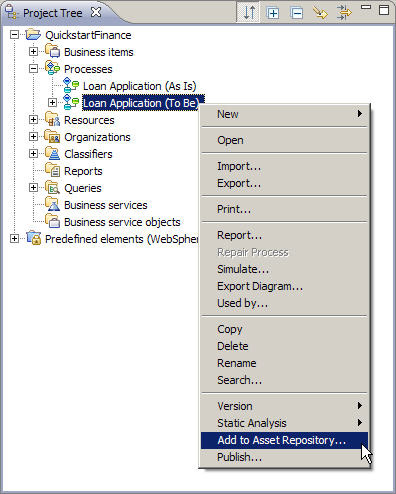Close the Project Tree tab
The height and width of the screenshot is (494, 396).
(x=96, y=12)
